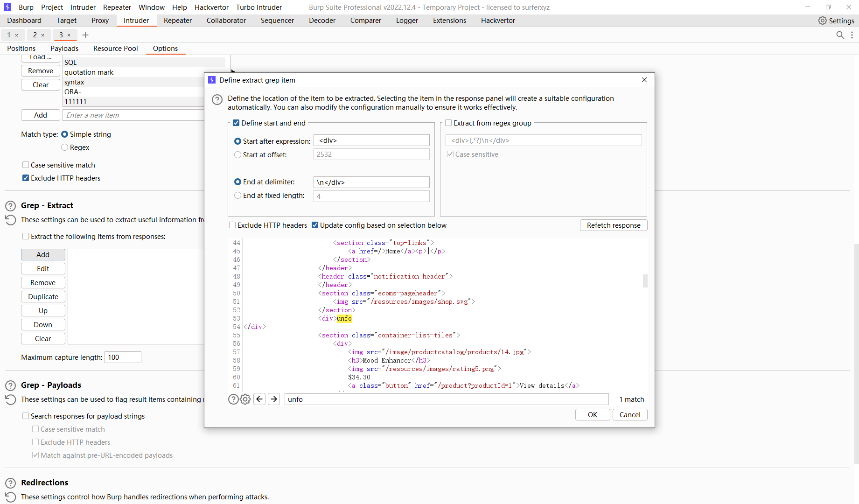The width and height of the screenshot is (859, 504).
Task: Close Intruder tab 3 with its x
Action: tap(69, 35)
